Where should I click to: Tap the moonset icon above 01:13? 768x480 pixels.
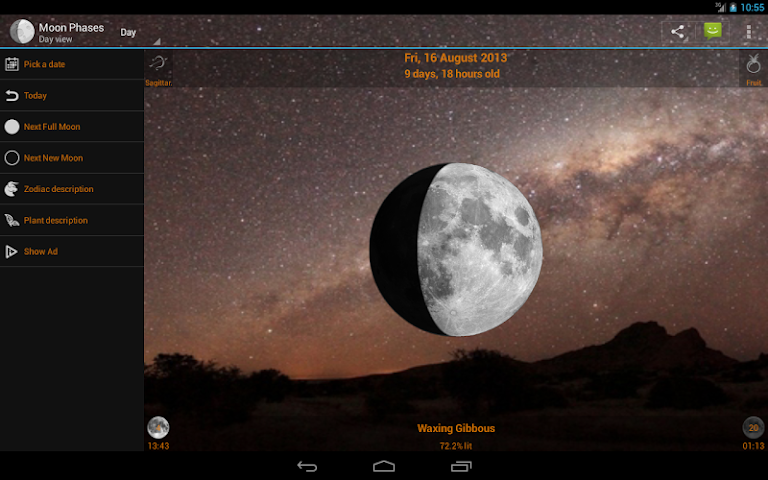(753, 427)
